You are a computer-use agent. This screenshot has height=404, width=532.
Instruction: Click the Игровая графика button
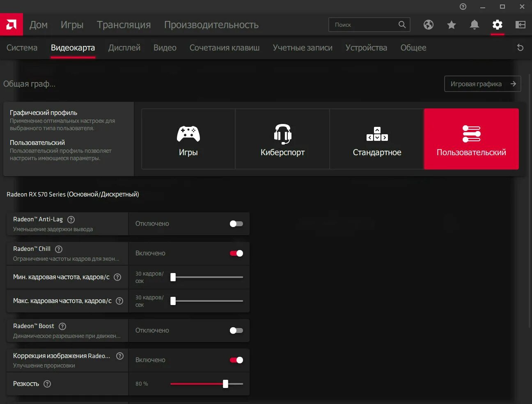[x=483, y=84]
